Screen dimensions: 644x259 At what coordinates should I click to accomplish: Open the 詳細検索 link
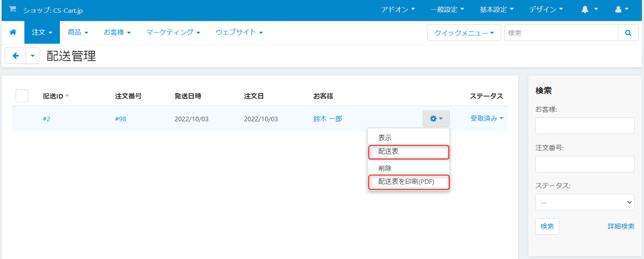(x=621, y=226)
